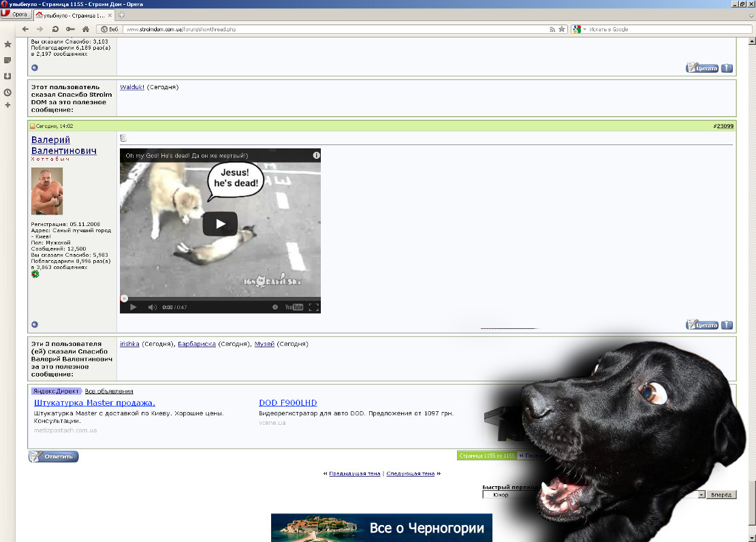Open the quick navigation forum dropdown arrow
Screen dimensions: 756x542
click(702, 495)
